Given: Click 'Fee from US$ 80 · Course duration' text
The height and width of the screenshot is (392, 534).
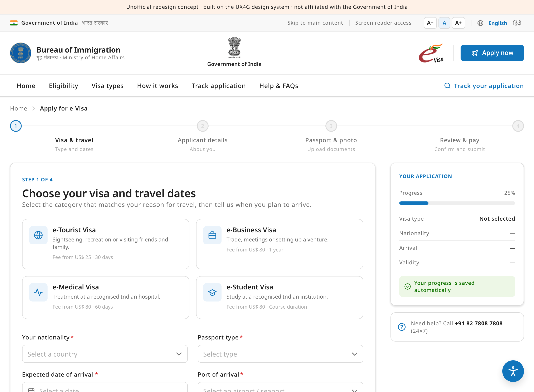Looking at the screenshot, I should [267, 307].
